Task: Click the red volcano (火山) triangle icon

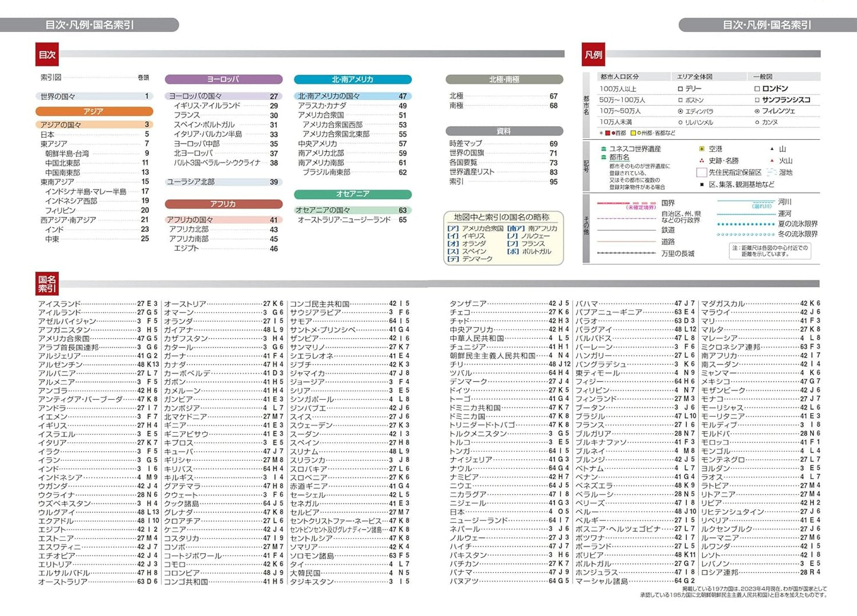Action: pos(772,161)
